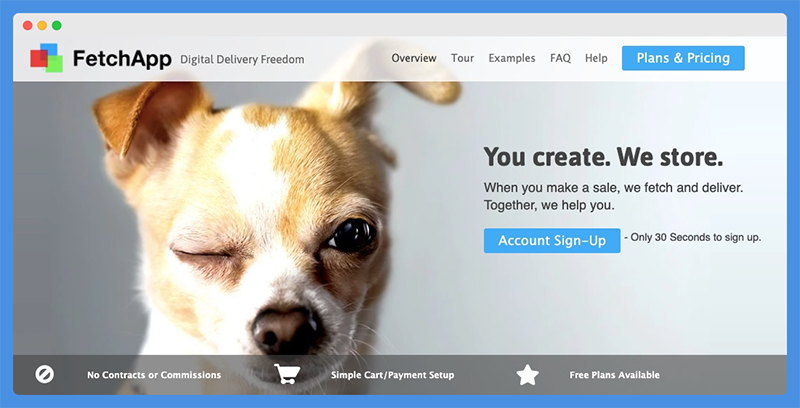
Task: Select 'No Contracts or Commissions' text
Action: (154, 375)
